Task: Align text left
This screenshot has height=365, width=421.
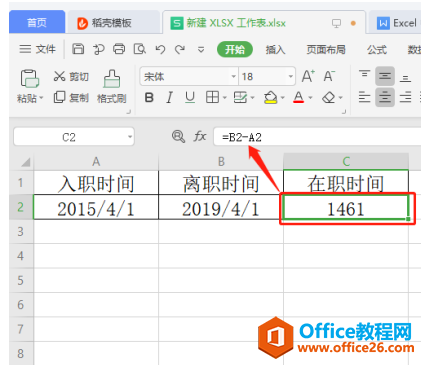Action: coord(364,97)
